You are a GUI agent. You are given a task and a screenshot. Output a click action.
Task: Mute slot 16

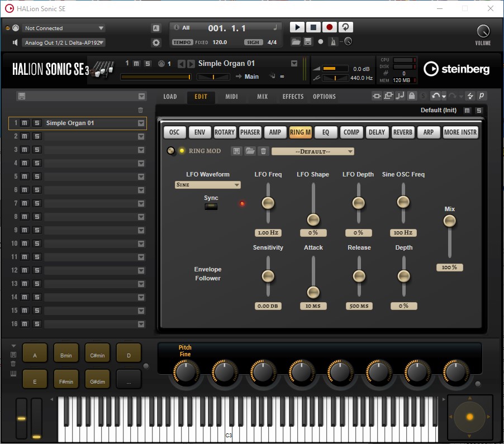[x=25, y=324]
